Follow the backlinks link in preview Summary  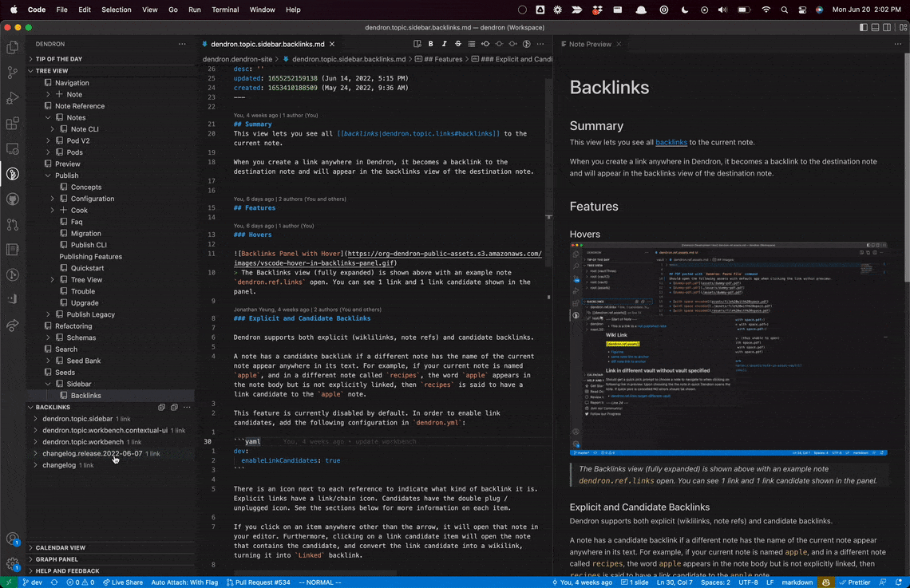[x=671, y=142]
